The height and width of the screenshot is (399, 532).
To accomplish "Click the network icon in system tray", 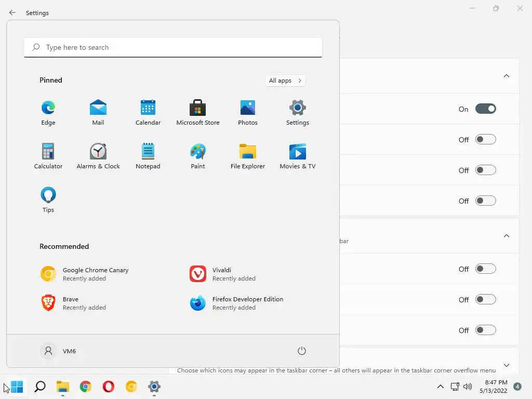I will pos(455,387).
